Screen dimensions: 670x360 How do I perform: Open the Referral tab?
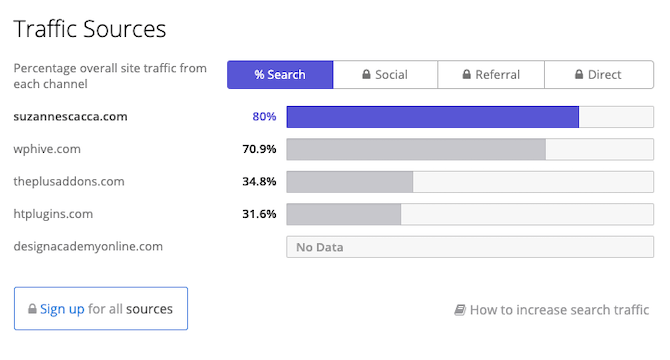coord(491,75)
